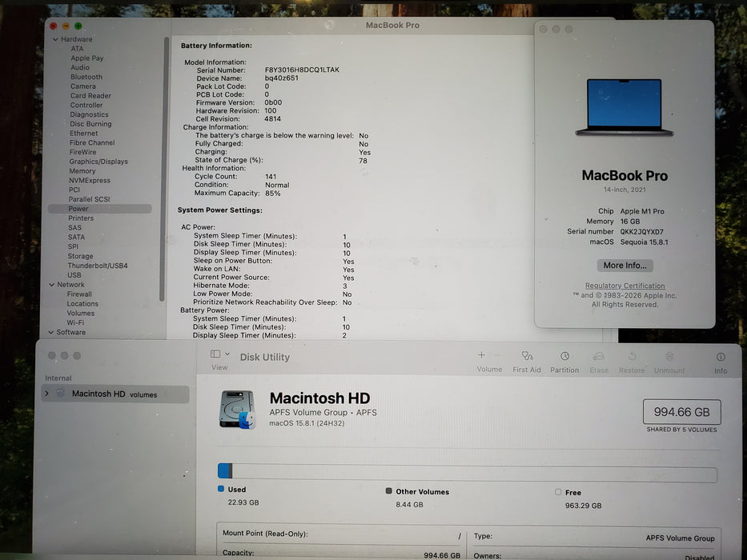747x560 pixels.
Task: Click the Maximum Capacity 85% value
Action: click(272, 194)
